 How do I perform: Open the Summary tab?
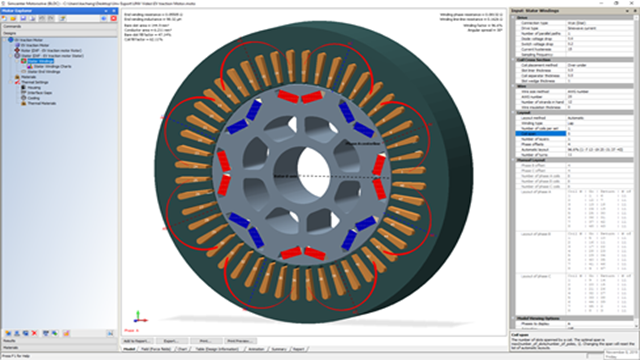pyautogui.click(x=279, y=349)
